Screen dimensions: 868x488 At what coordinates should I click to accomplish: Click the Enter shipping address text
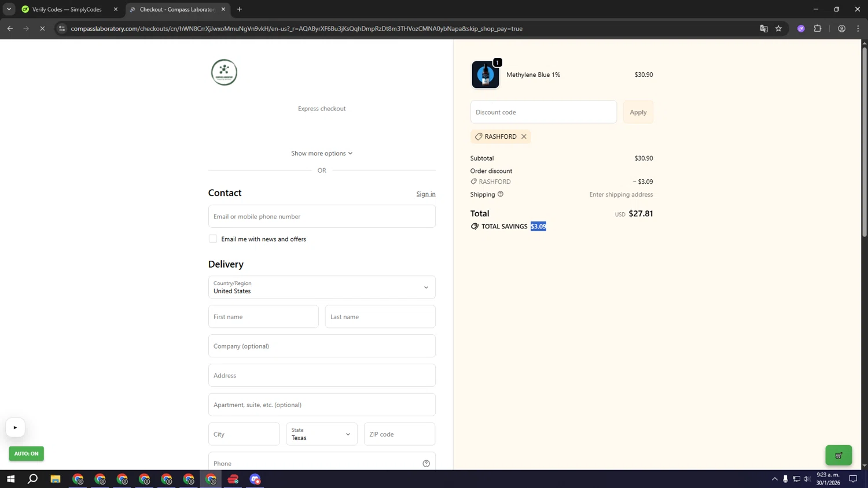tap(621, 194)
